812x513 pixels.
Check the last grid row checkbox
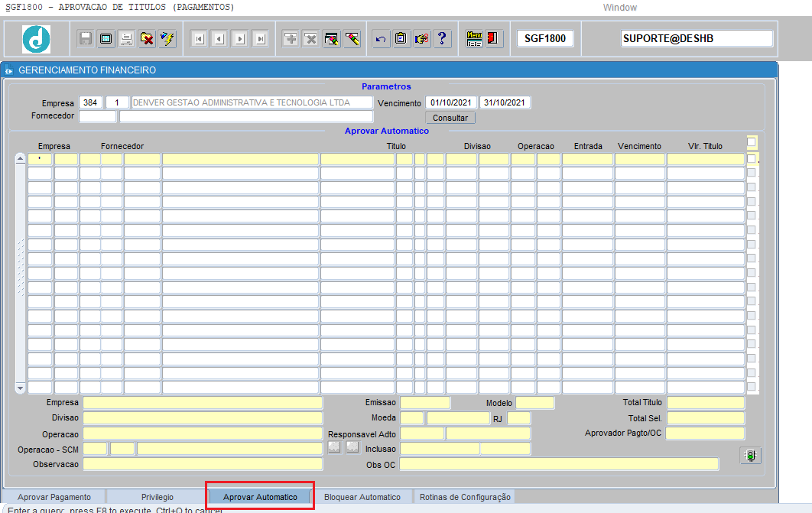pos(752,387)
